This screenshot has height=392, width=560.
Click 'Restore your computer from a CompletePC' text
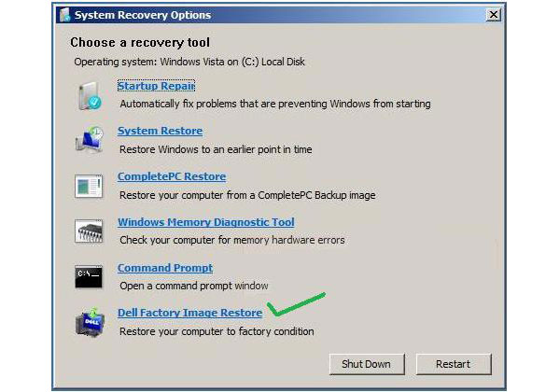coord(247,195)
